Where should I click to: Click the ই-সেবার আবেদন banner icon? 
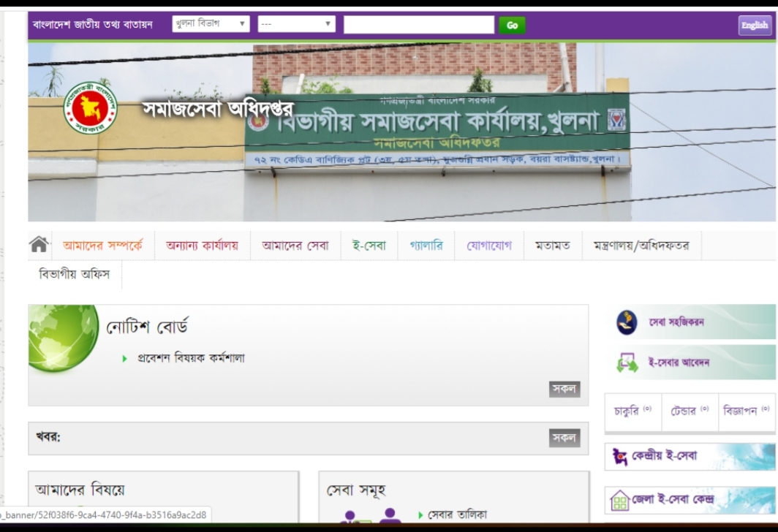627,362
